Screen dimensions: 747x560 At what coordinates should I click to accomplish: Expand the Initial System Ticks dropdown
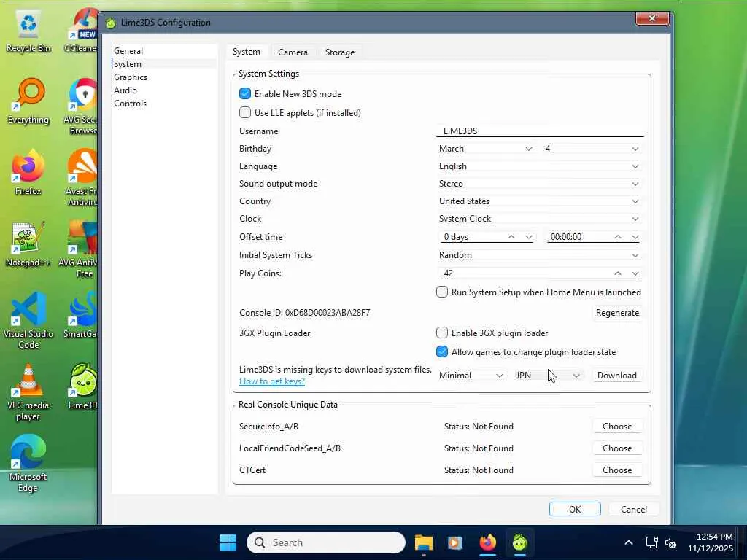[539, 255]
